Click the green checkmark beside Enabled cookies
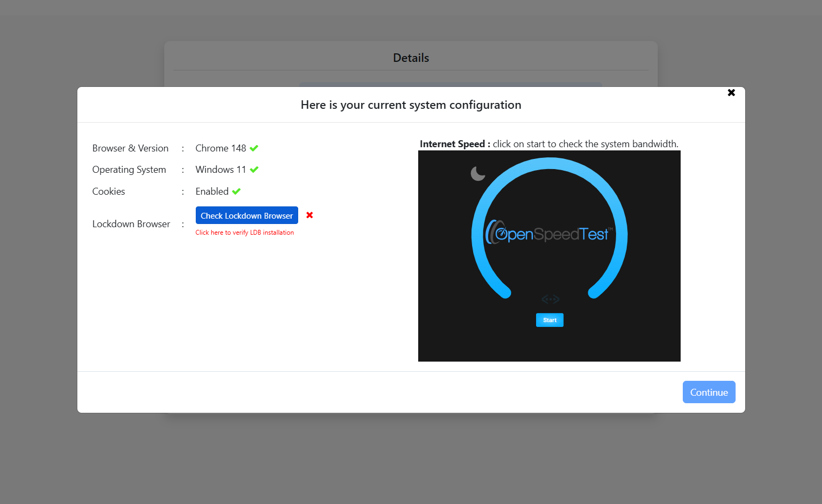 click(x=236, y=191)
